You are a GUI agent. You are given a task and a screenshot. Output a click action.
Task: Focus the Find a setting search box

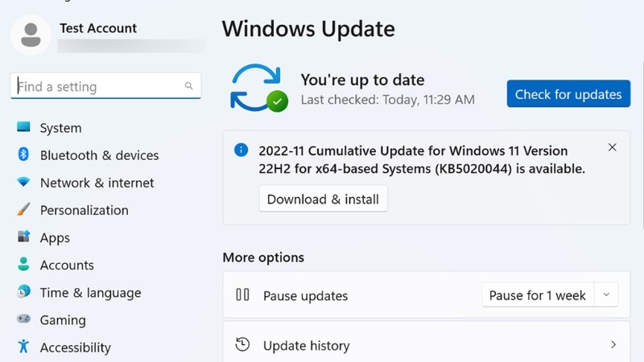tap(105, 86)
